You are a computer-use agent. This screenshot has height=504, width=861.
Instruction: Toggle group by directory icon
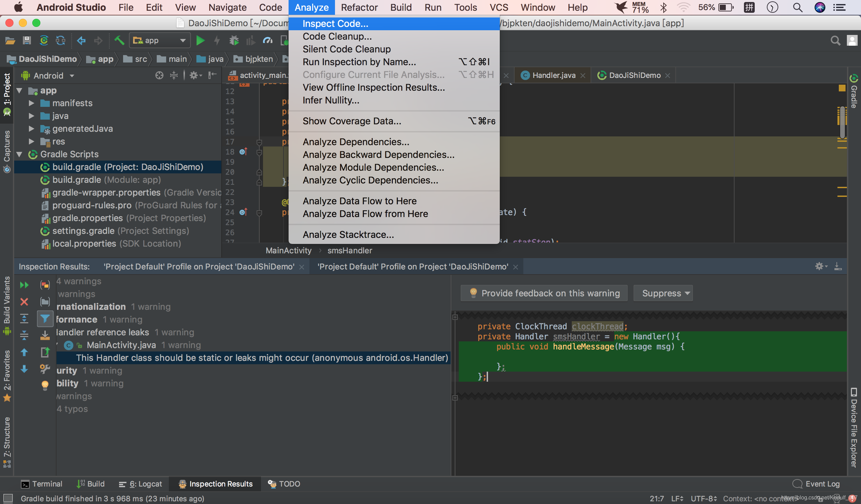click(45, 302)
